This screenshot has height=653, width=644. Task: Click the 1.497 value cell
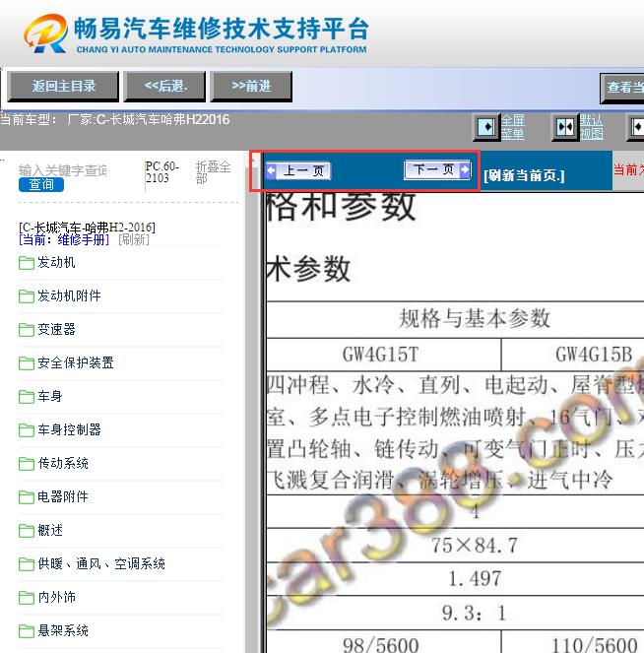pos(455,579)
